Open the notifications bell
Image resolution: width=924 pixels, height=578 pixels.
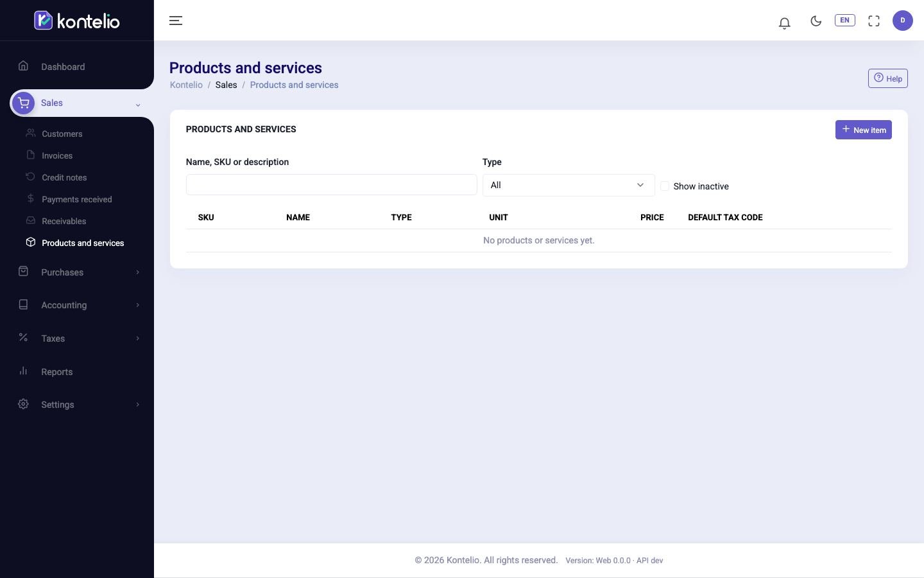784,23
